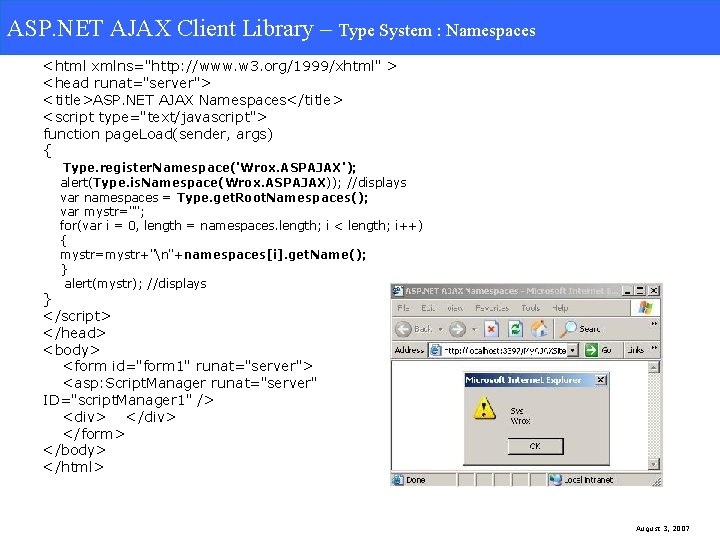
Task: Click OK in the alert dialog
Action: 535,446
